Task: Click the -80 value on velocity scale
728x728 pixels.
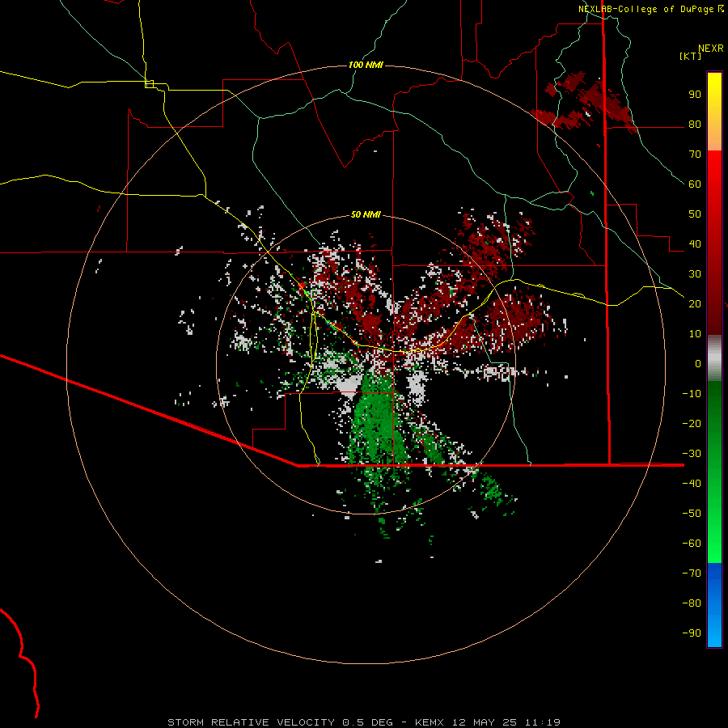Action: 692,603
